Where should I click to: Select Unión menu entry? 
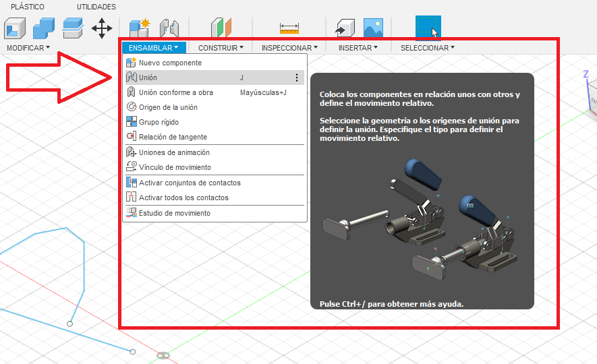(215, 78)
